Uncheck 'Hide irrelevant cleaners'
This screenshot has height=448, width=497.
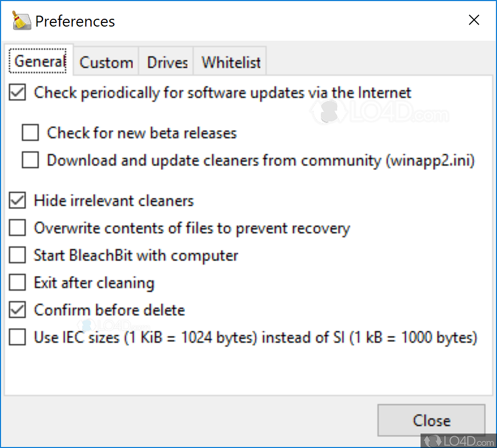17,201
